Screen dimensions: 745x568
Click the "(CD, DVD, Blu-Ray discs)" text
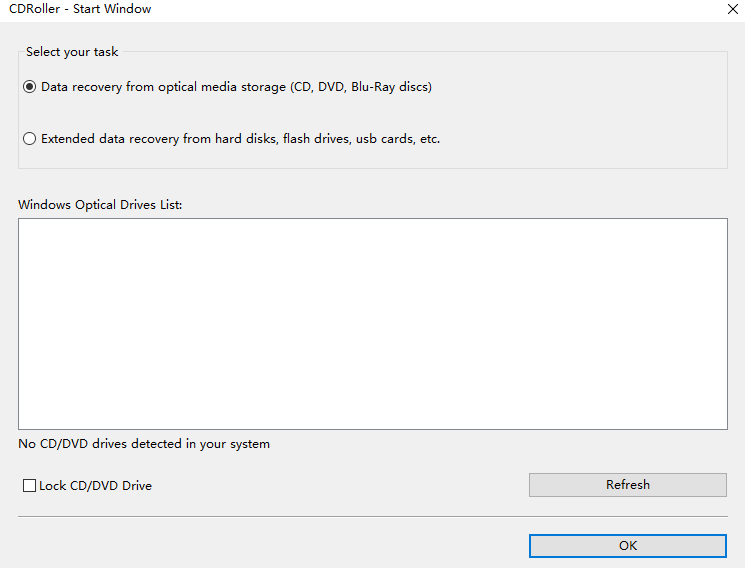coord(361,87)
